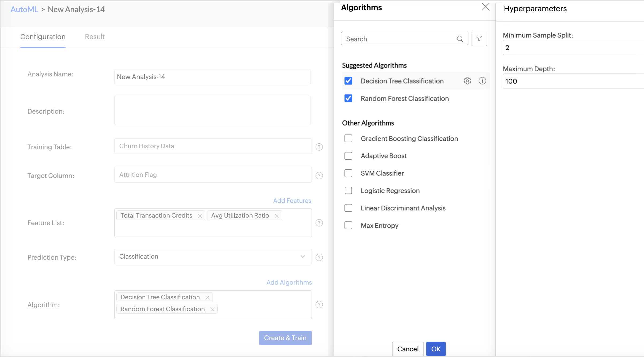
Task: Open help icon beside Training Table
Action: tap(319, 147)
